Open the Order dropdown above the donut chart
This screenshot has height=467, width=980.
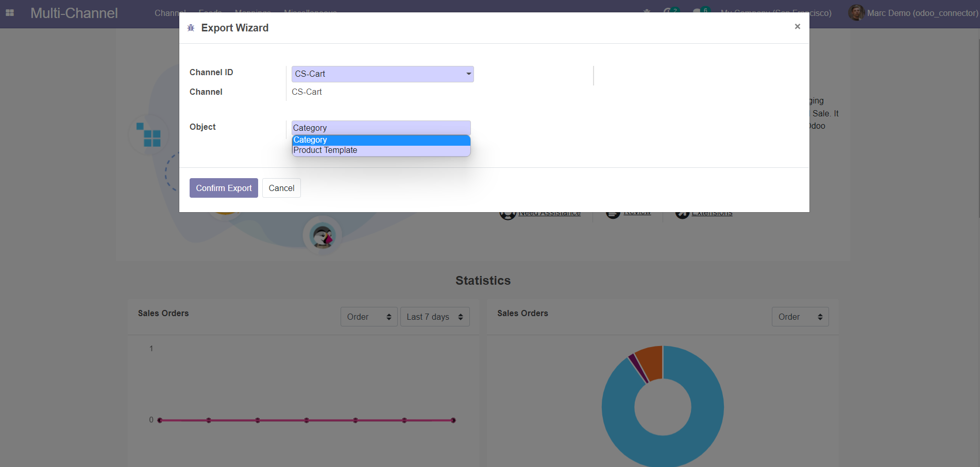(800, 317)
